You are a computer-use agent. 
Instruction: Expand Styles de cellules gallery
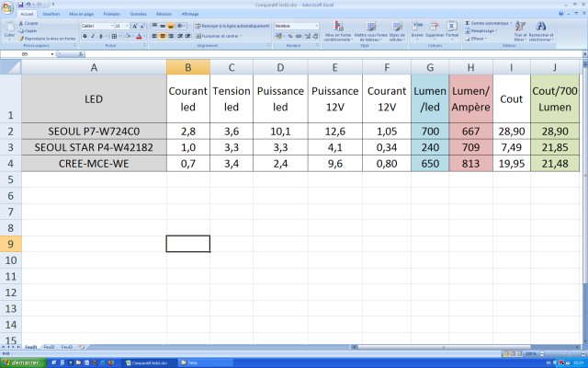point(397,30)
